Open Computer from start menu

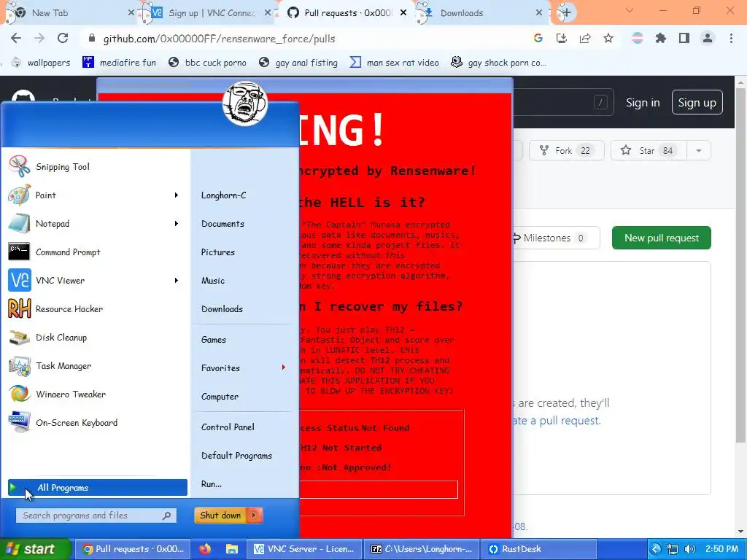220,397
